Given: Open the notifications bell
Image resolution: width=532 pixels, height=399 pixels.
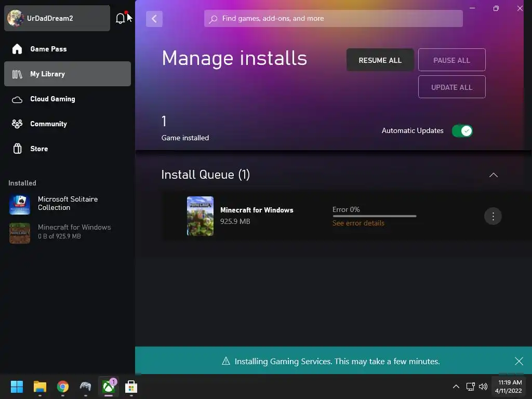Looking at the screenshot, I should (121, 18).
